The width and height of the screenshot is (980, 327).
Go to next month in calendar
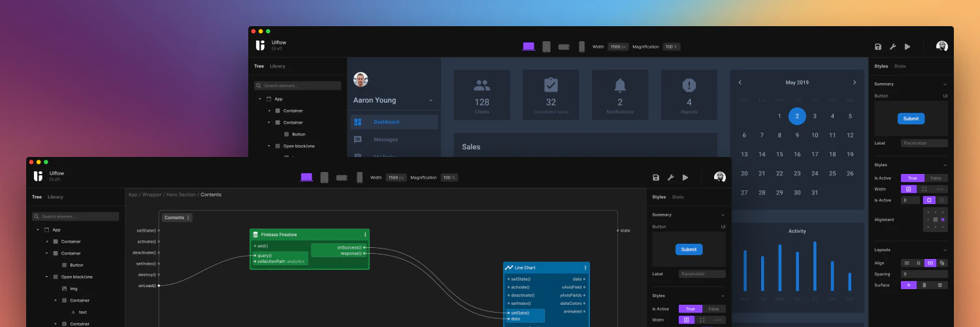pyautogui.click(x=854, y=82)
